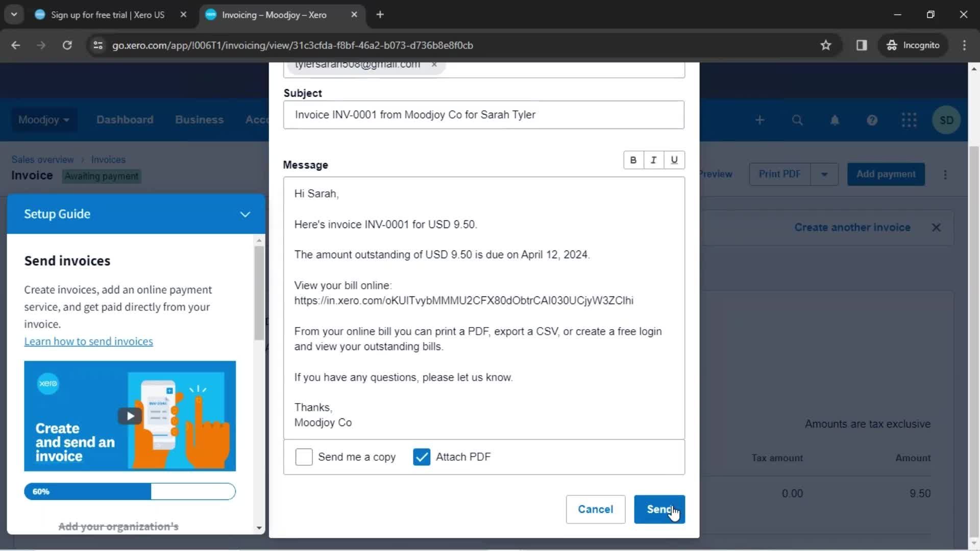Click the Send button
Image resolution: width=980 pixels, height=551 pixels.
tap(659, 509)
